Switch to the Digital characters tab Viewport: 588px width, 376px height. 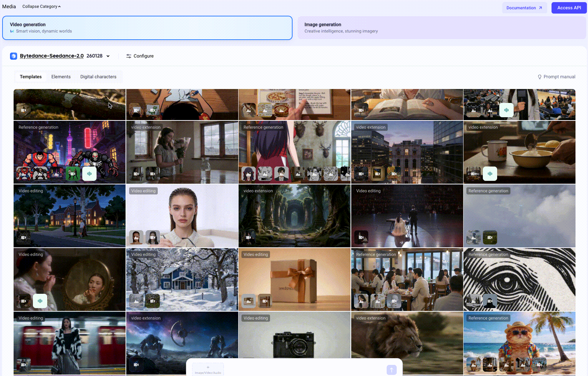98,77
